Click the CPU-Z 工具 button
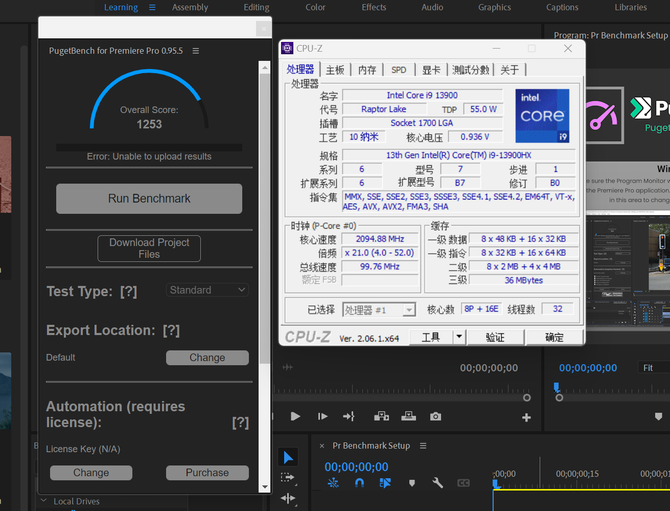This screenshot has width=670, height=511. (x=431, y=337)
